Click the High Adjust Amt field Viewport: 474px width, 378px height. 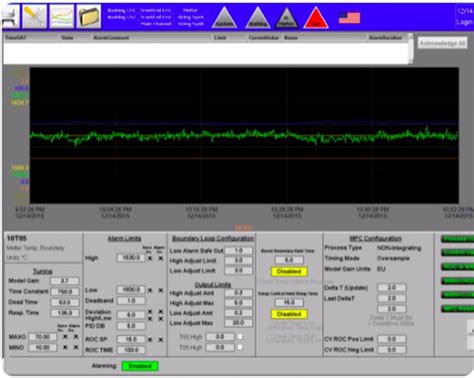238,293
